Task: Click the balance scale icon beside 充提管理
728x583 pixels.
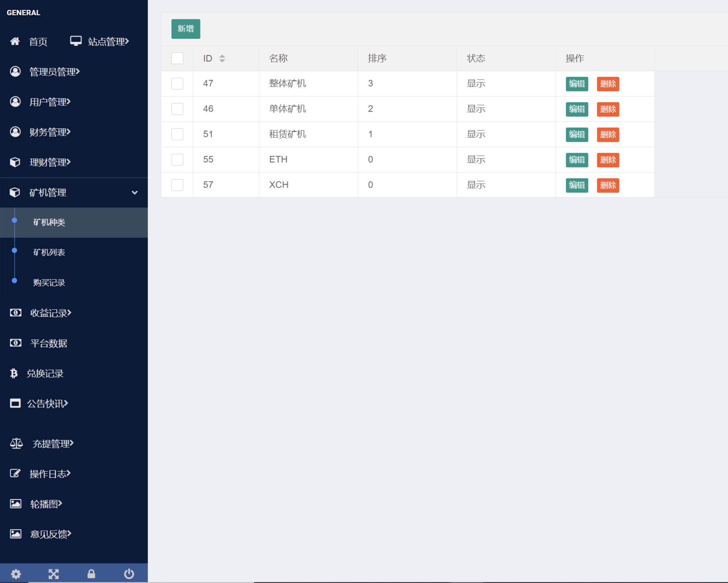Action: click(16, 443)
